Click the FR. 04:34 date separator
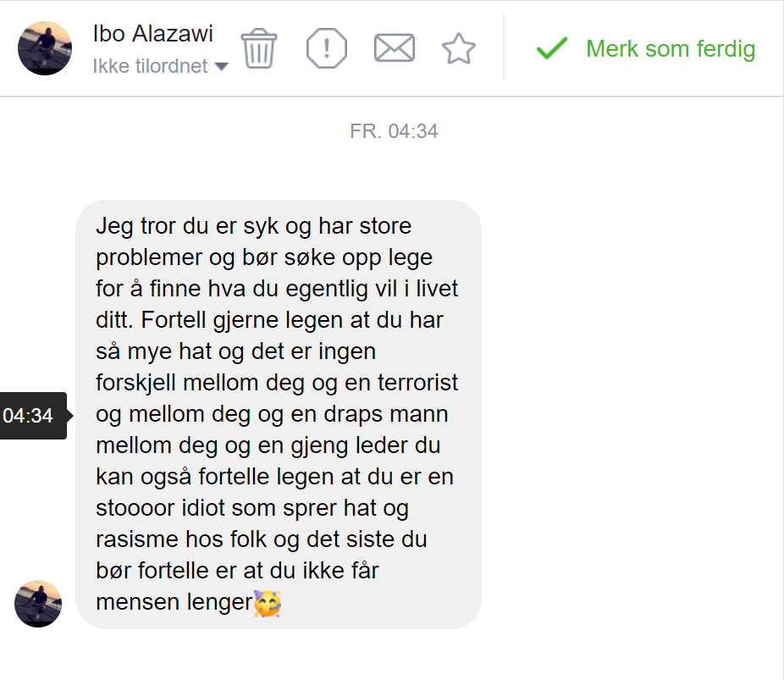Screen dimensions: 784x680 point(394,131)
